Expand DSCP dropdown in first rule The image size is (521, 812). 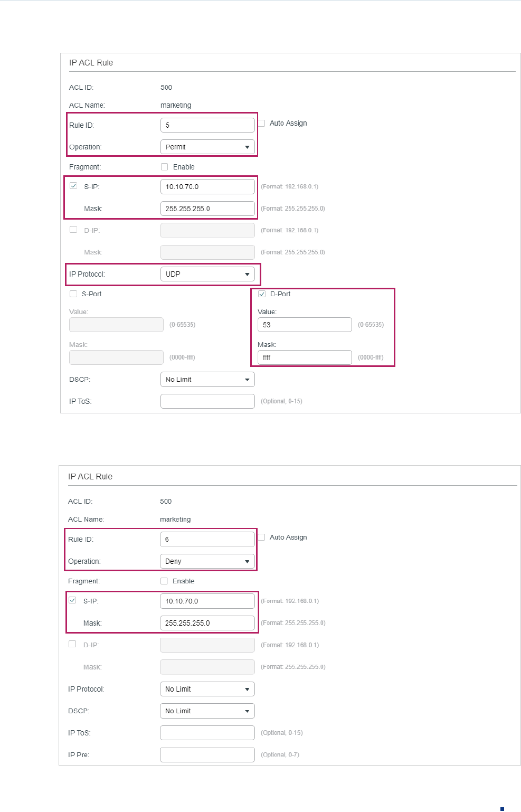(x=207, y=380)
